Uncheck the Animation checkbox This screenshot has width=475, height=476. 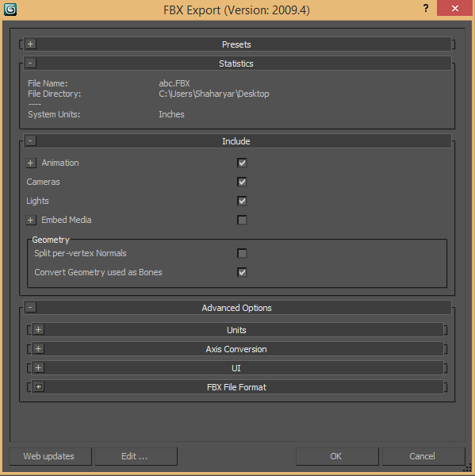tap(242, 163)
